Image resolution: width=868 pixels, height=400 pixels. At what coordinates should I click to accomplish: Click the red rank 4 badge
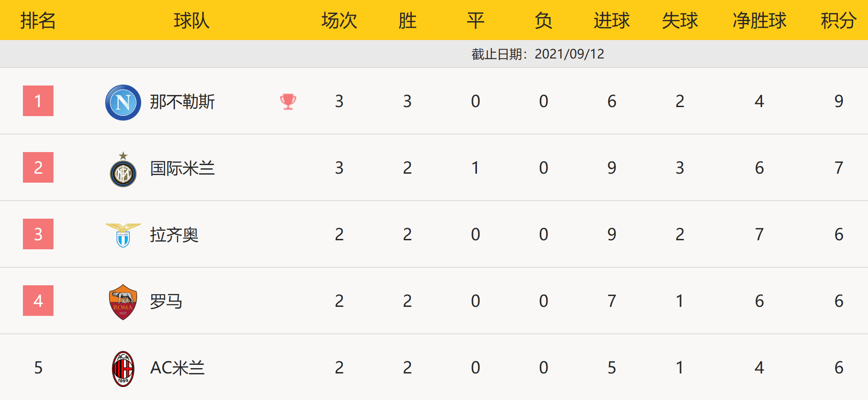click(38, 301)
